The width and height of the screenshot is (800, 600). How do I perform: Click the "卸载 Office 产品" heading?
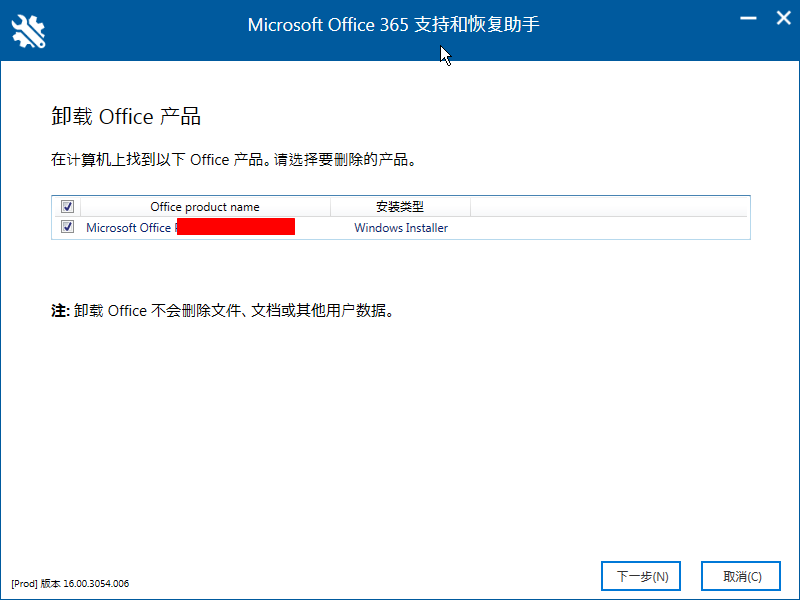[x=126, y=117]
